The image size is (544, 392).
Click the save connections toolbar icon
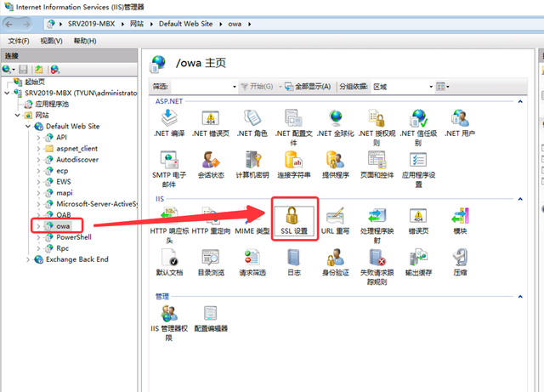coord(23,70)
